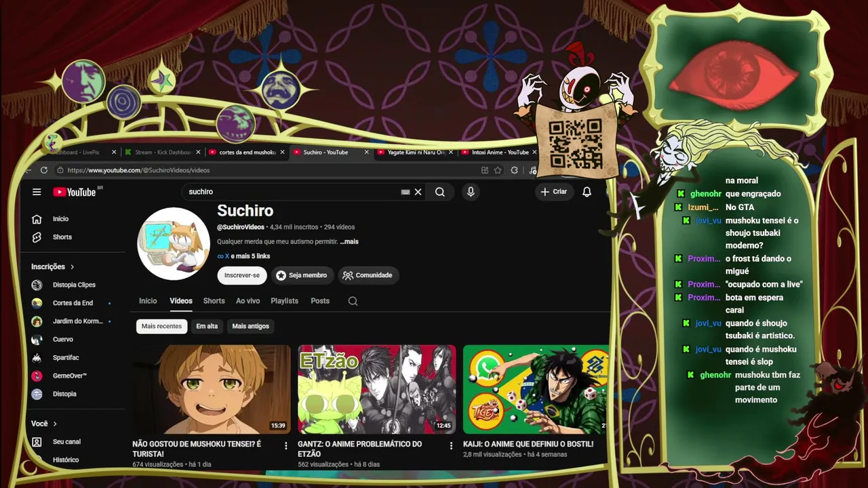Open options menu for Gantz video

(x=451, y=446)
